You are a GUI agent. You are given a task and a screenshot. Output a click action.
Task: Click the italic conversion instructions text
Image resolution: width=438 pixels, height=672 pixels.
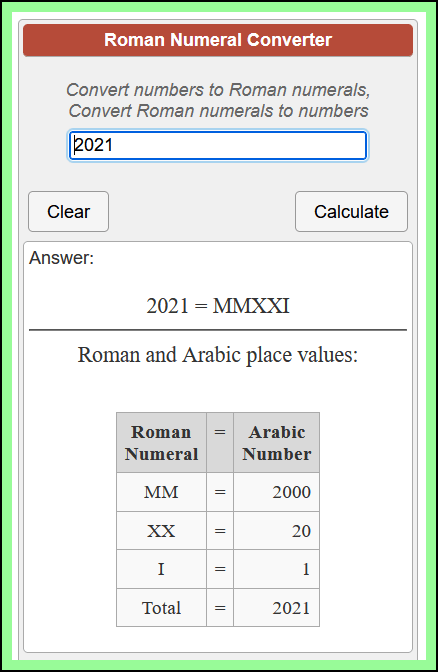pos(218,100)
